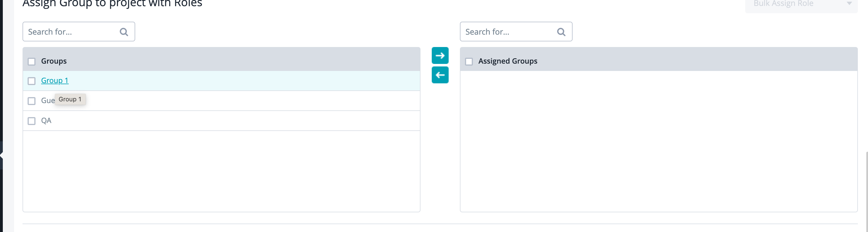Check the checkbox next to Group 1
This screenshot has width=868, height=232.
coord(32,81)
